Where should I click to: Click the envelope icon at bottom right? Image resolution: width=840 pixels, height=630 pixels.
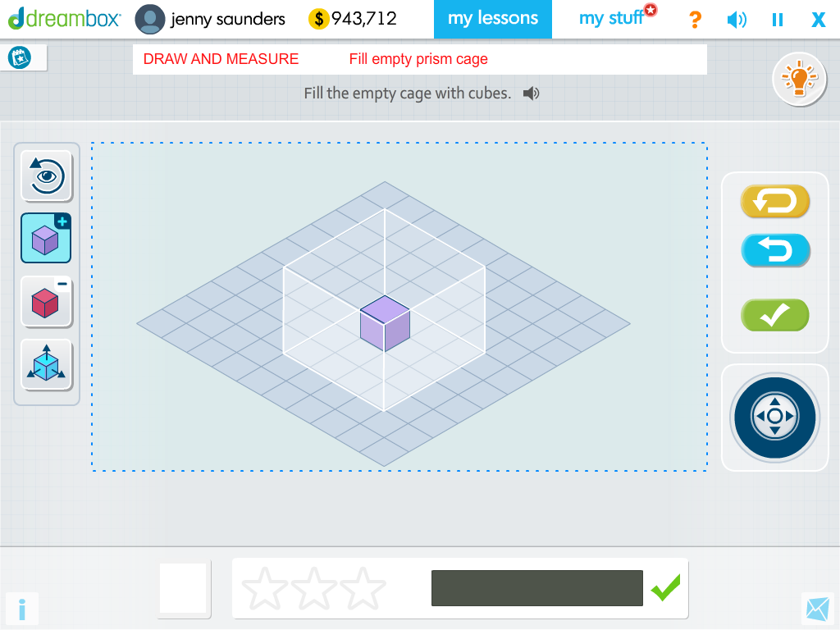point(816,609)
